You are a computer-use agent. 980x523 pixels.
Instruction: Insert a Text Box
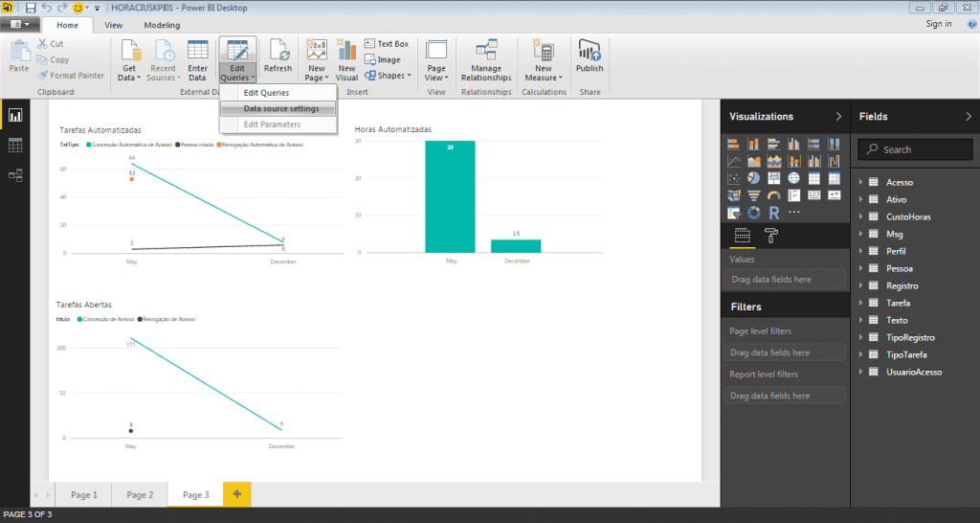pos(387,44)
